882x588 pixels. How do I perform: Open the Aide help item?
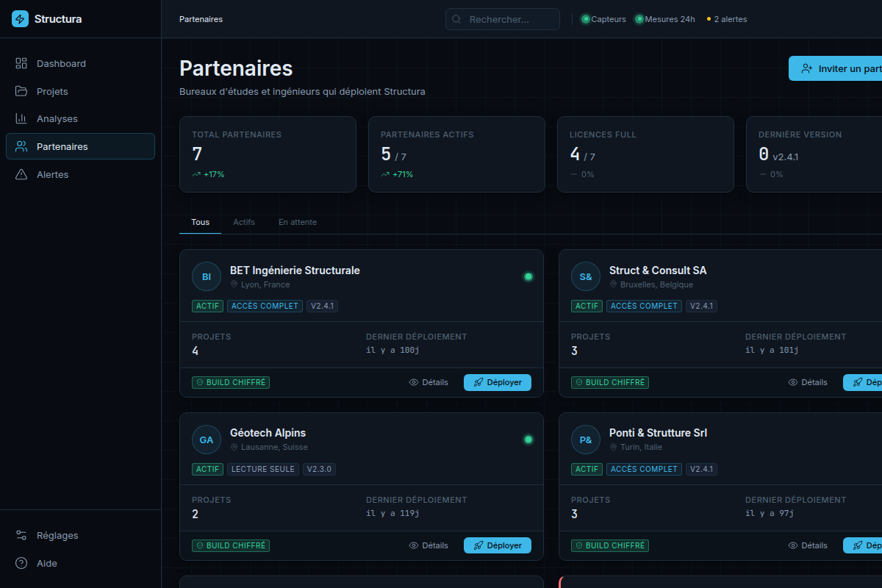(x=80, y=564)
